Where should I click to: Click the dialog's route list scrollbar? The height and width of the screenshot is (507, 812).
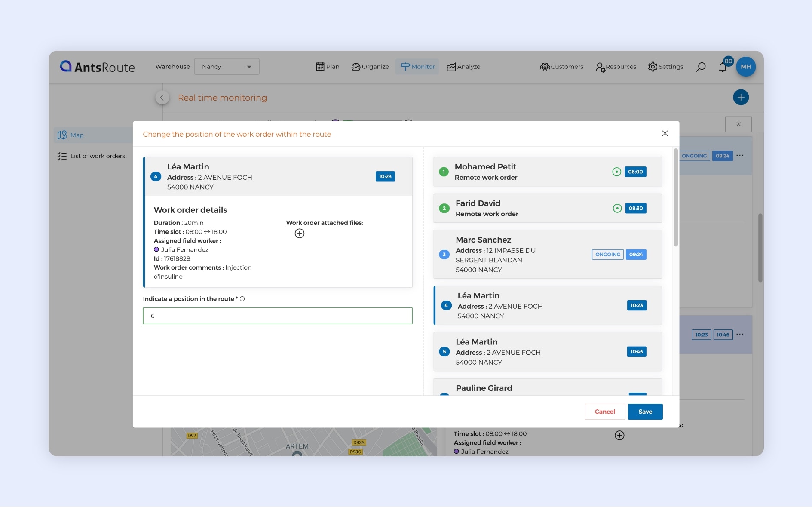click(x=676, y=198)
